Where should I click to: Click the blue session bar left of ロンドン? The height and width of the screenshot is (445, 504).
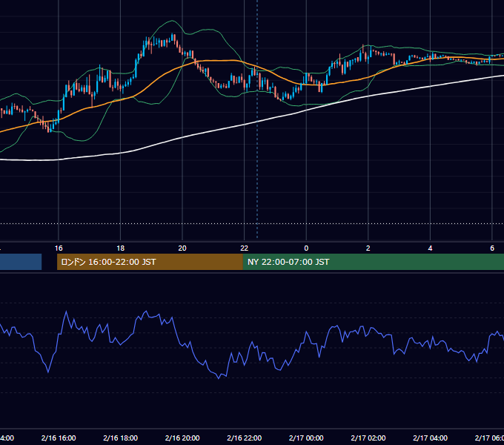21,262
